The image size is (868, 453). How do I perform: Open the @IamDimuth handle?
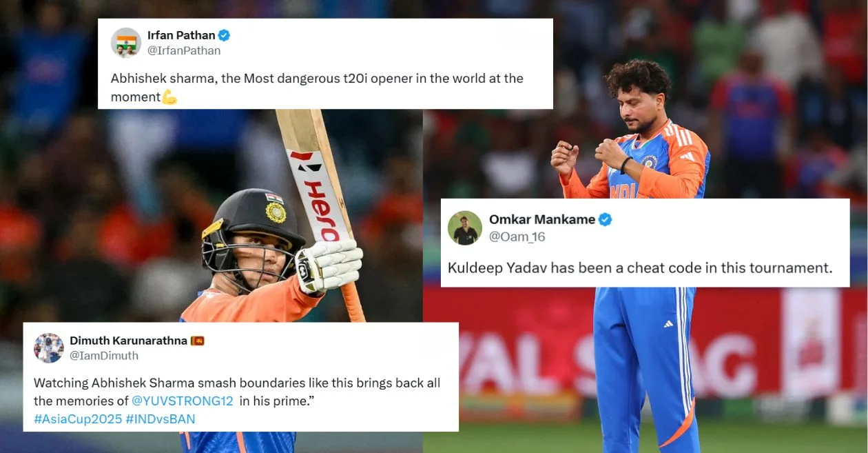coord(104,356)
